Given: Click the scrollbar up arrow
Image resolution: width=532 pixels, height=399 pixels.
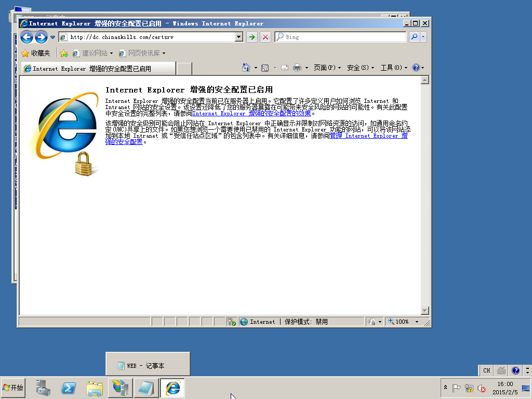Looking at the screenshot, I should click(425, 80).
